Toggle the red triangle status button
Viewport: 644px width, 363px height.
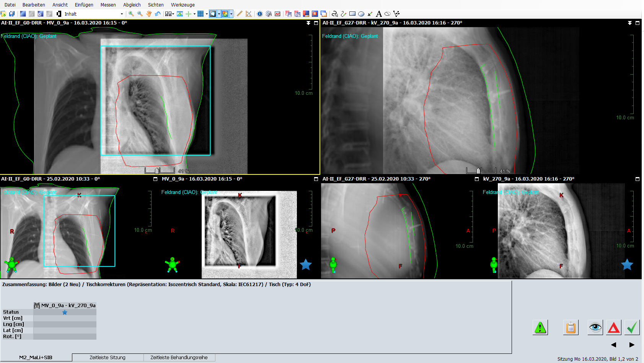613,327
